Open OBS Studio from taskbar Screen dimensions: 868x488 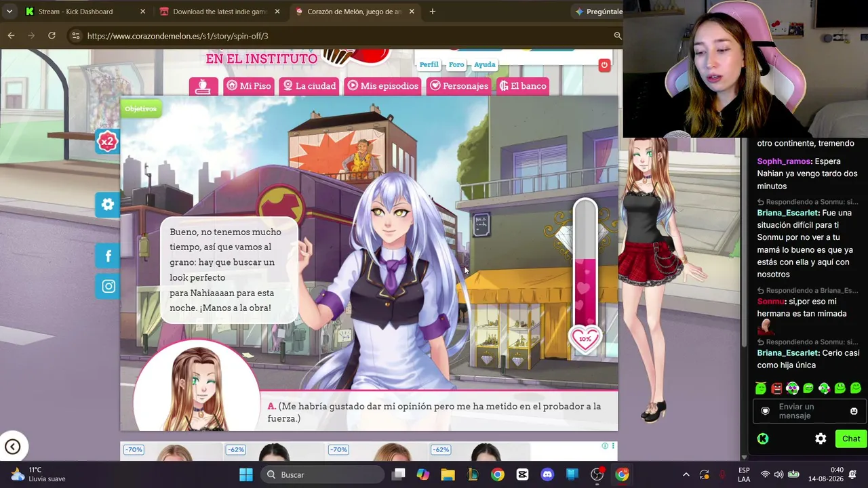click(x=597, y=474)
